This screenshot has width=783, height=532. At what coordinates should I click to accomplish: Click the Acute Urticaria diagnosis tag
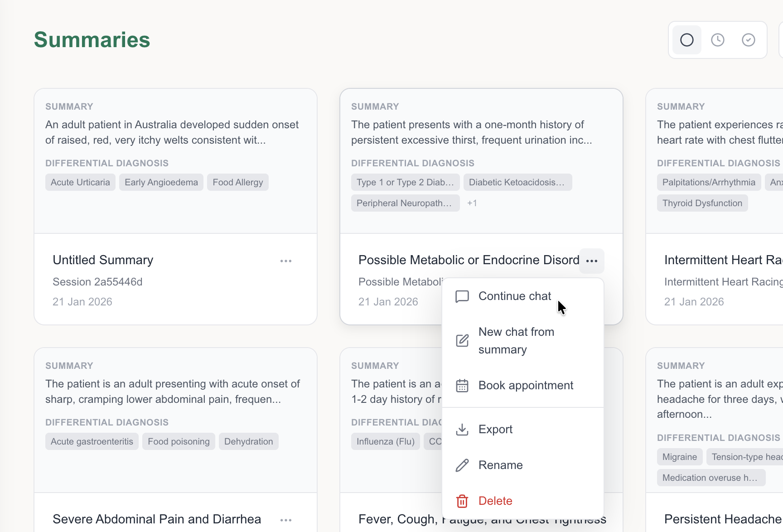coord(80,183)
